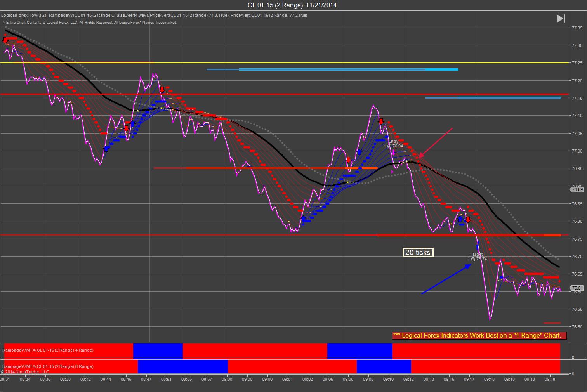Click the 77.25 price axis label
Image resolution: width=587 pixels, height=392 pixels.
point(577,63)
